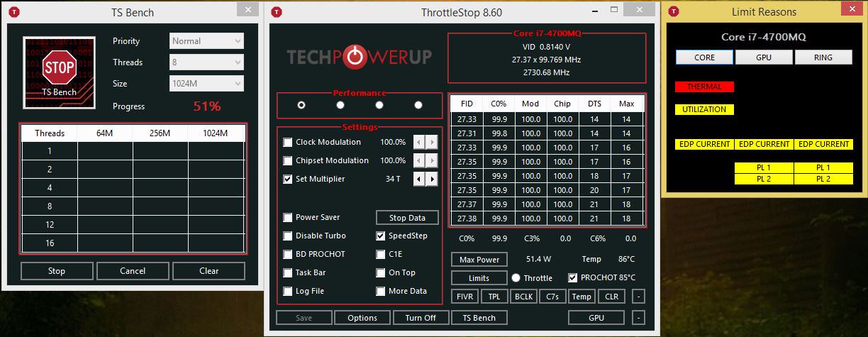Click the Max Power button

[479, 260]
